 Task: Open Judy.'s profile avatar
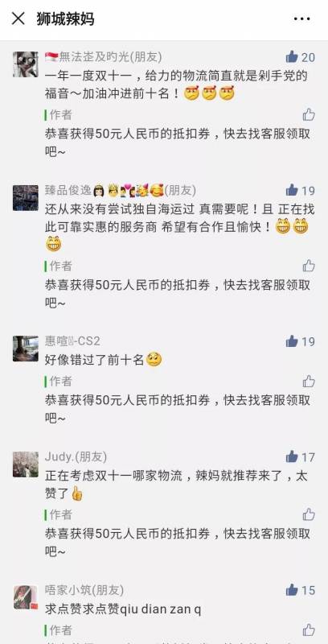tap(26, 464)
